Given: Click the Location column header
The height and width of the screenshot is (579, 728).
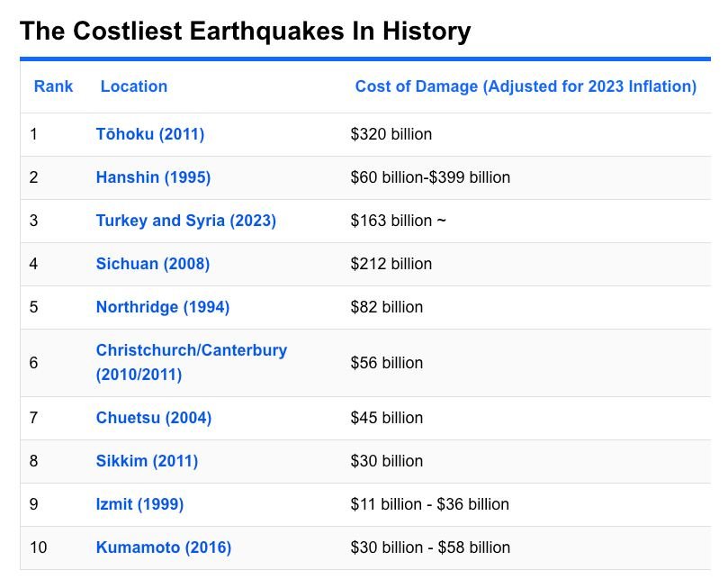Looking at the screenshot, I should point(133,86).
